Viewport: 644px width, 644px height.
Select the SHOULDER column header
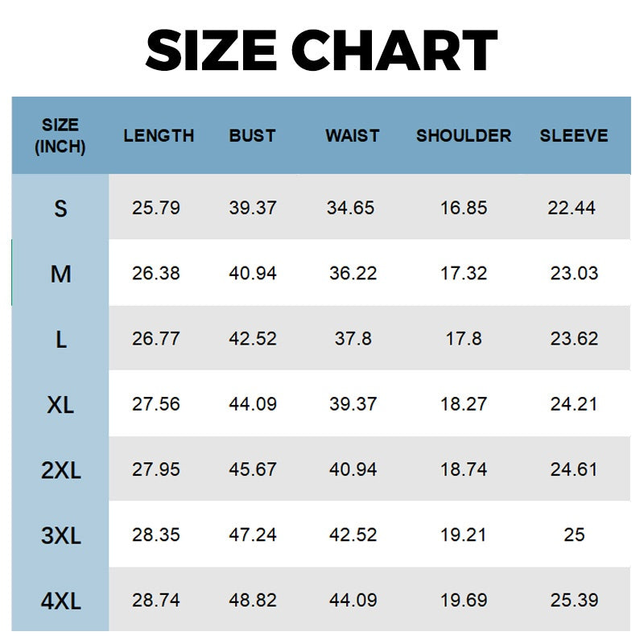tap(464, 136)
